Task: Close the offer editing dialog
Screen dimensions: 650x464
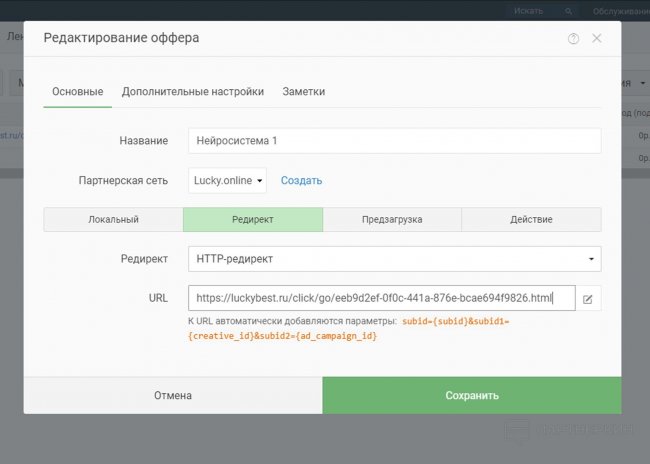Action: 597,38
